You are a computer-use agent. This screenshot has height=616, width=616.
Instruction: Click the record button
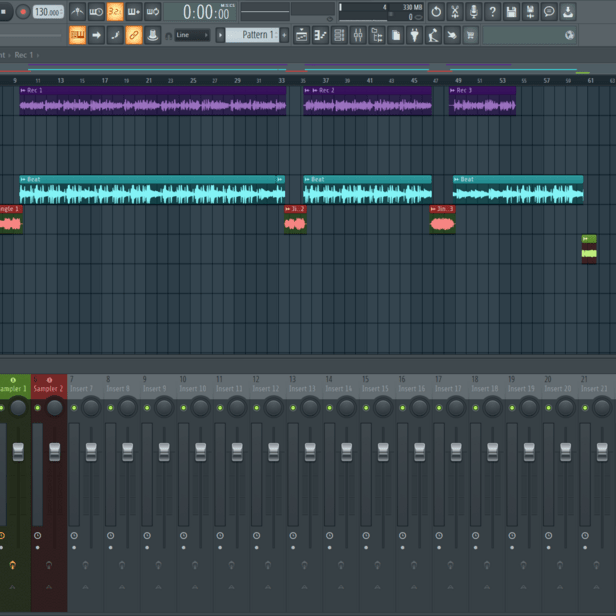tap(23, 12)
